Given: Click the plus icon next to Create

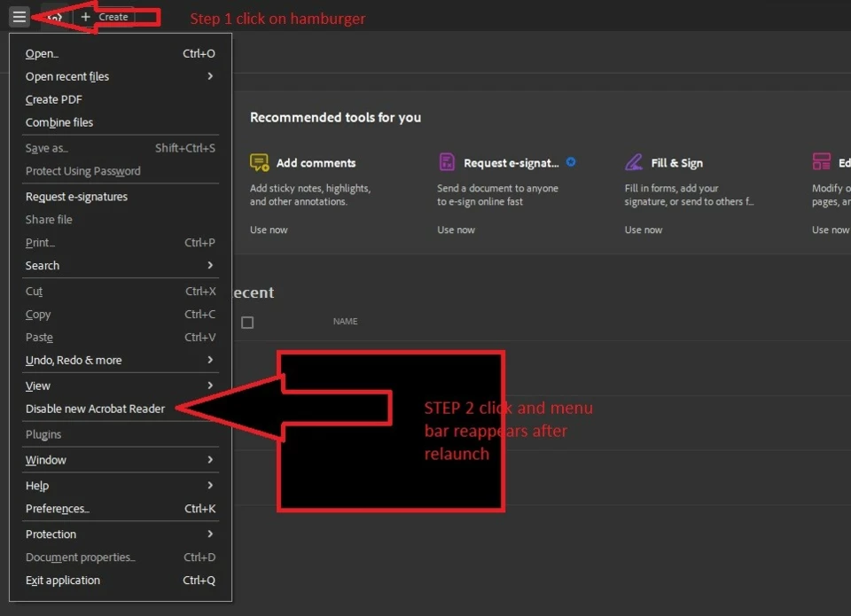Looking at the screenshot, I should (86, 17).
